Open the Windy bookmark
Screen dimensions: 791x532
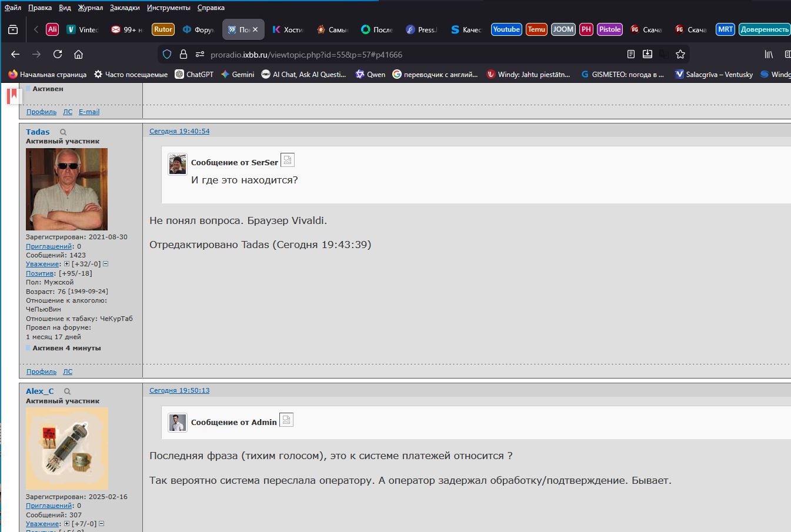tap(528, 75)
